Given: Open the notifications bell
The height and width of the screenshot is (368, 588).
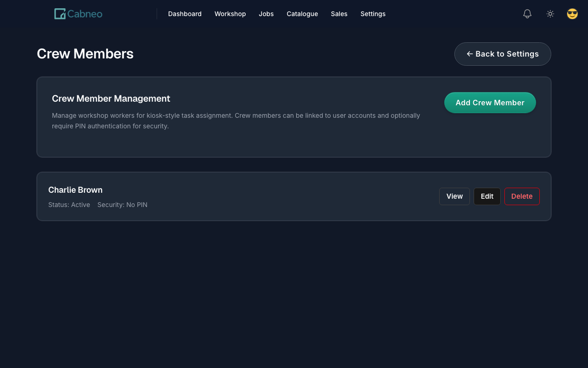Looking at the screenshot, I should coord(527,14).
